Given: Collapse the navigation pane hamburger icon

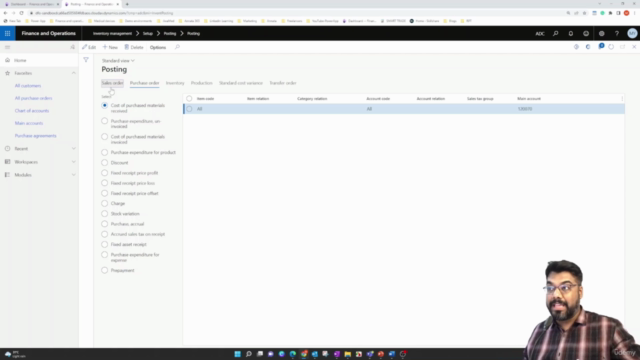Looking at the screenshot, I should pos(7,47).
